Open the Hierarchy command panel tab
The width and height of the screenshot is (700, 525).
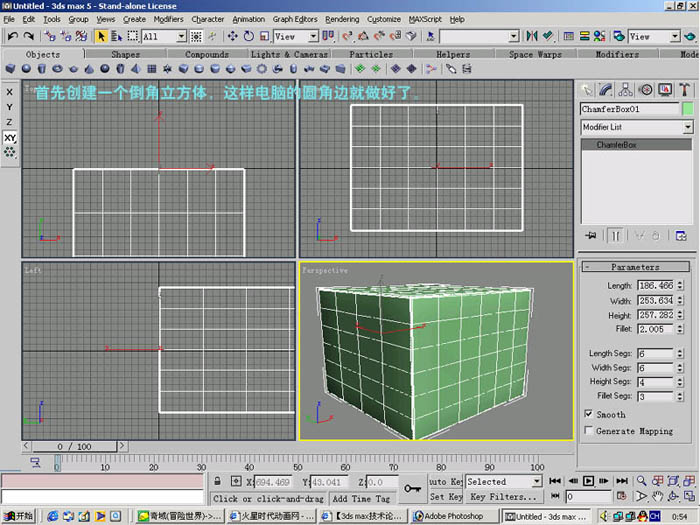(x=625, y=90)
